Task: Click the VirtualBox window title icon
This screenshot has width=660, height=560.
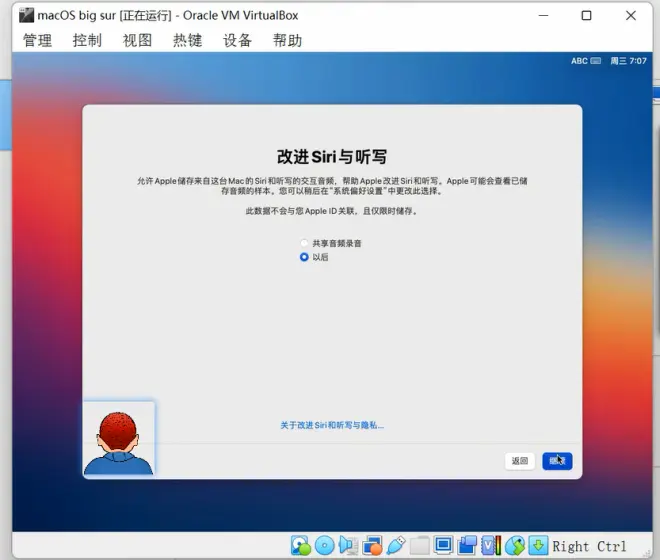Action: click(x=26, y=16)
